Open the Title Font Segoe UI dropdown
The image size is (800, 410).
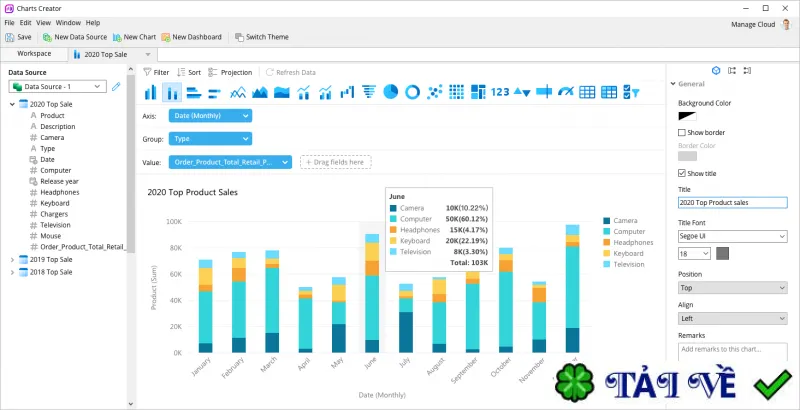(x=733, y=237)
